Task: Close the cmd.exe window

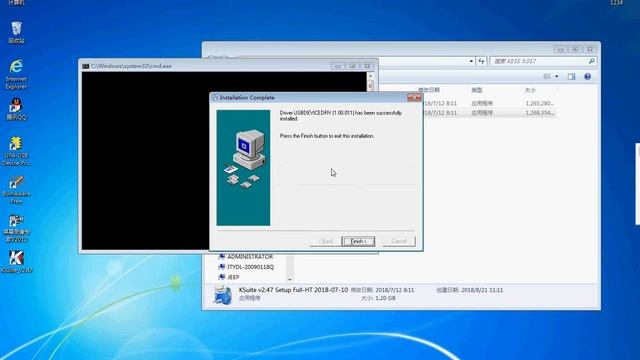Action: click(x=367, y=66)
